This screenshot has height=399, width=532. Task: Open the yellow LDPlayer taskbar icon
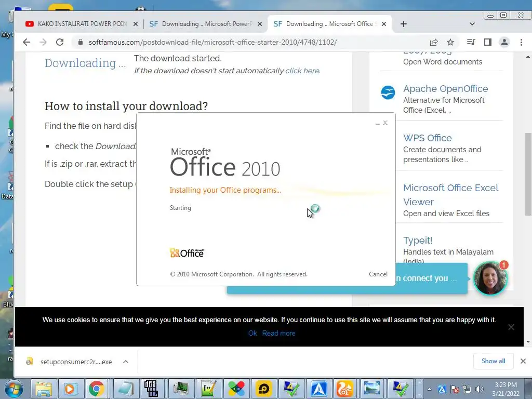point(264,389)
